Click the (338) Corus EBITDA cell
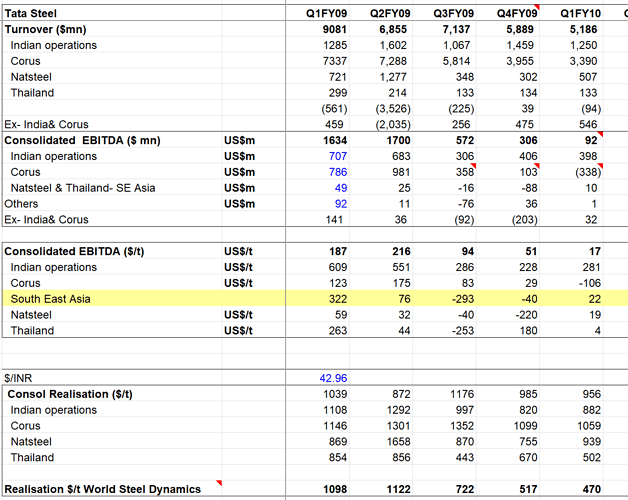 pyautogui.click(x=588, y=172)
